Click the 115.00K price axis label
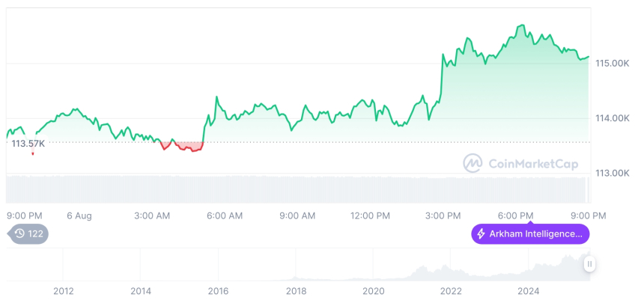 click(x=611, y=64)
